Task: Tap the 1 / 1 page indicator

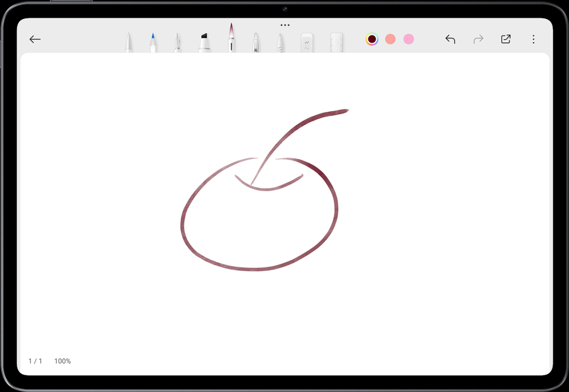Action: point(35,361)
